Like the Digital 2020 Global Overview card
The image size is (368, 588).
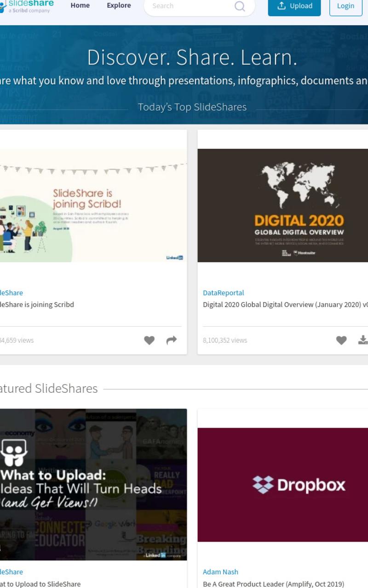[x=341, y=340]
